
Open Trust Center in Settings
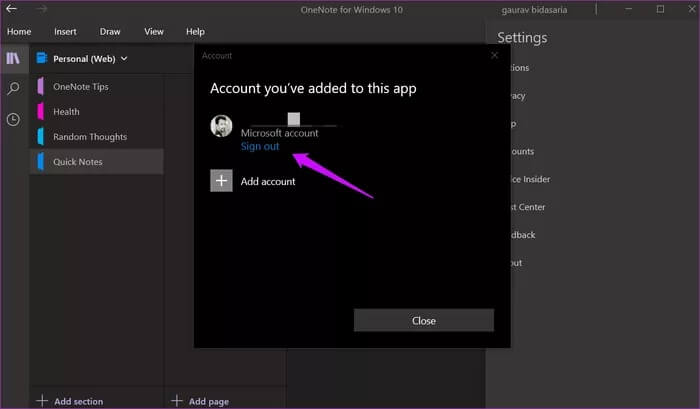[528, 207]
